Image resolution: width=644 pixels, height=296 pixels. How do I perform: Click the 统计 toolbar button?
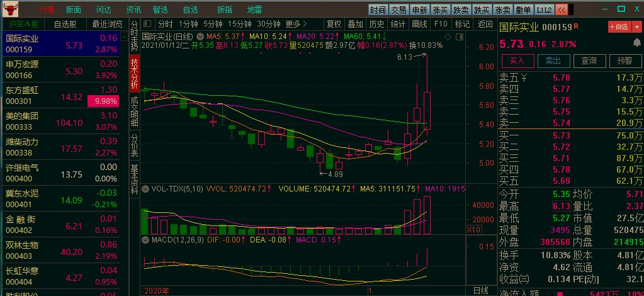point(398,24)
